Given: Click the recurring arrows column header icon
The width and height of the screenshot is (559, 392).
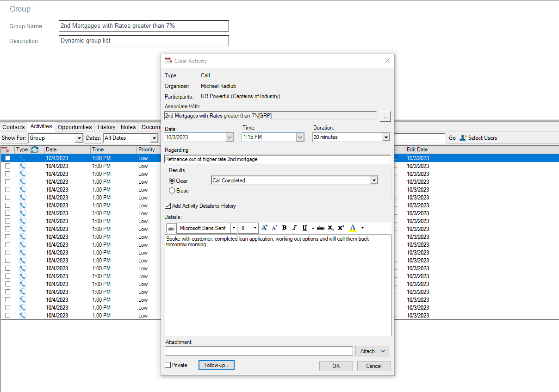Looking at the screenshot, I should pos(35,149).
